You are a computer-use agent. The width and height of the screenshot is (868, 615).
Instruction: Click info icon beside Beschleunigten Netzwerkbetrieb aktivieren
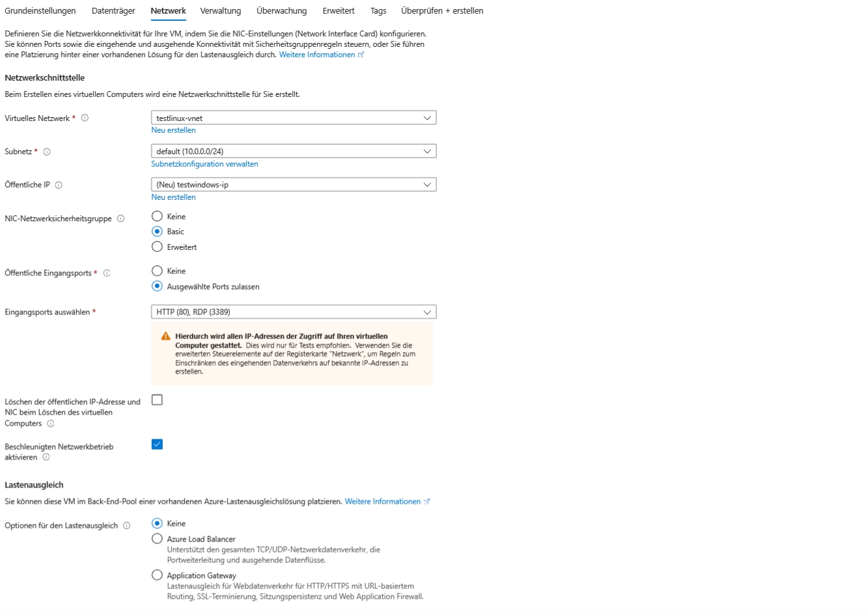click(x=46, y=458)
